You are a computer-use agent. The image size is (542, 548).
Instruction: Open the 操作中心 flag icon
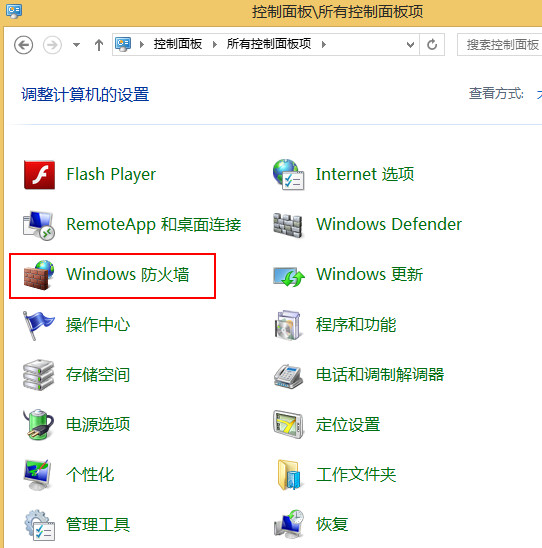click(x=38, y=325)
